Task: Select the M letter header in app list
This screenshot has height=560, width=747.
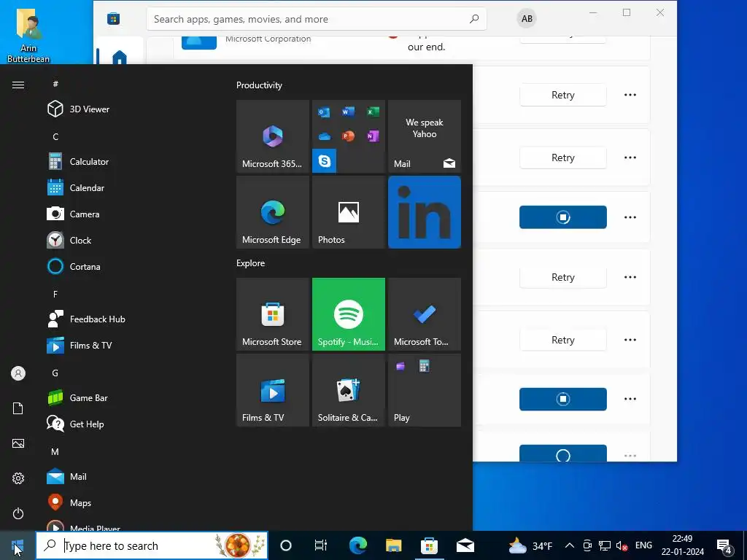Action: [x=55, y=451]
